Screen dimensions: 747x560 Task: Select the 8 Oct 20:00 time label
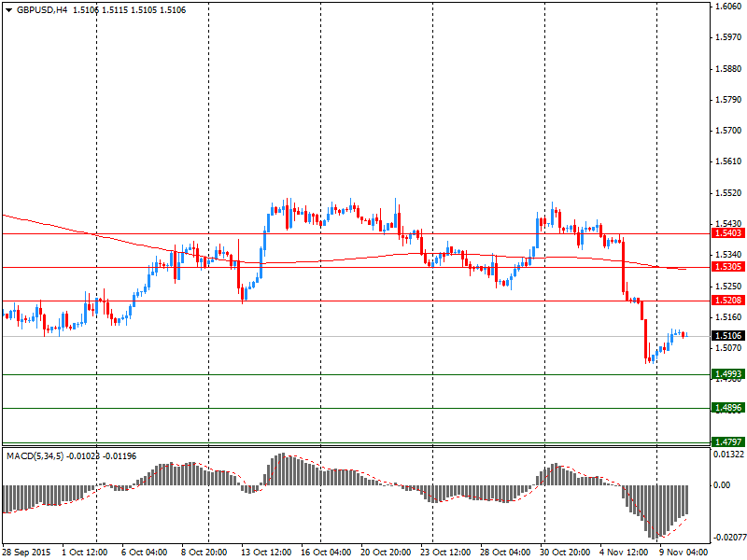pos(204,553)
